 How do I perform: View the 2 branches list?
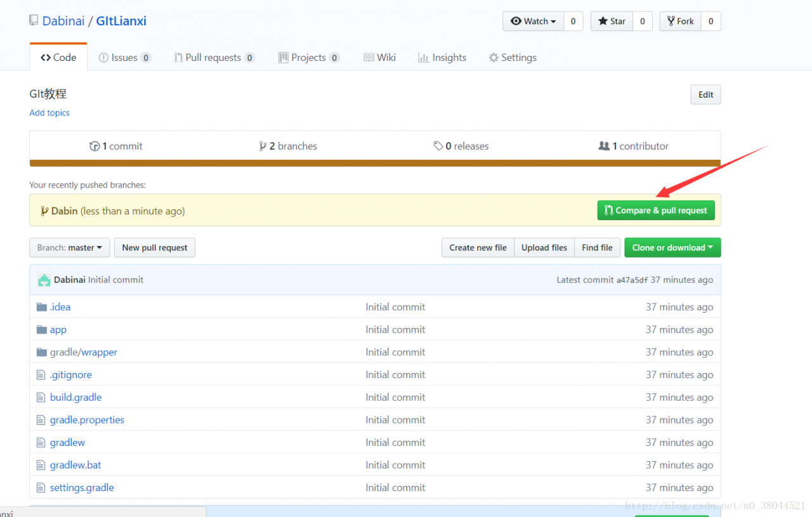pos(288,146)
